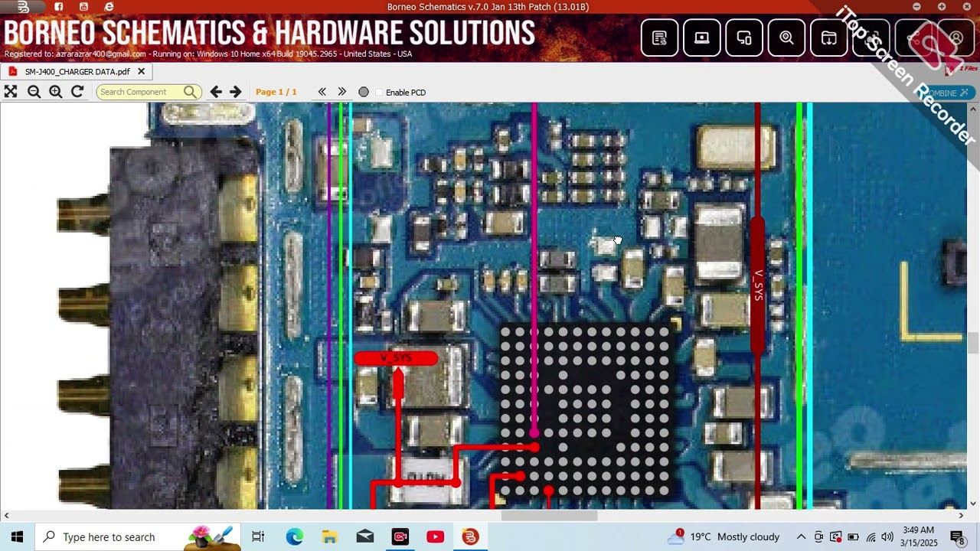980x551 pixels.
Task: Fit schematic to screen with expand icon
Action: coord(11,92)
